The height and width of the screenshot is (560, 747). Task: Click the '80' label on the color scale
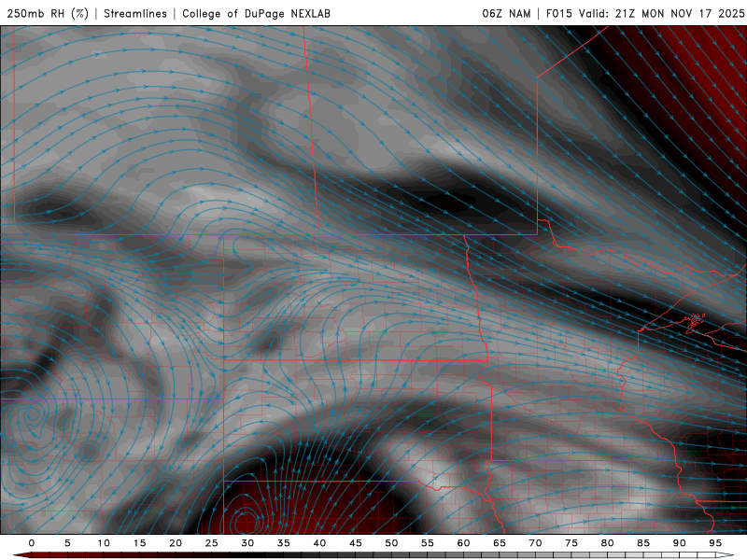(608, 543)
